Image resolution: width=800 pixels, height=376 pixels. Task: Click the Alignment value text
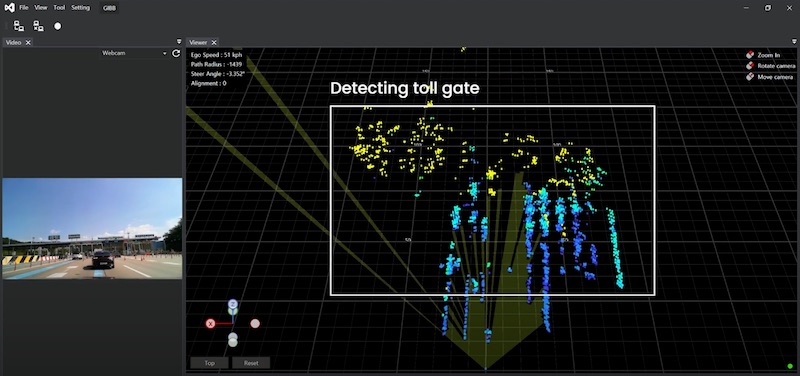208,83
